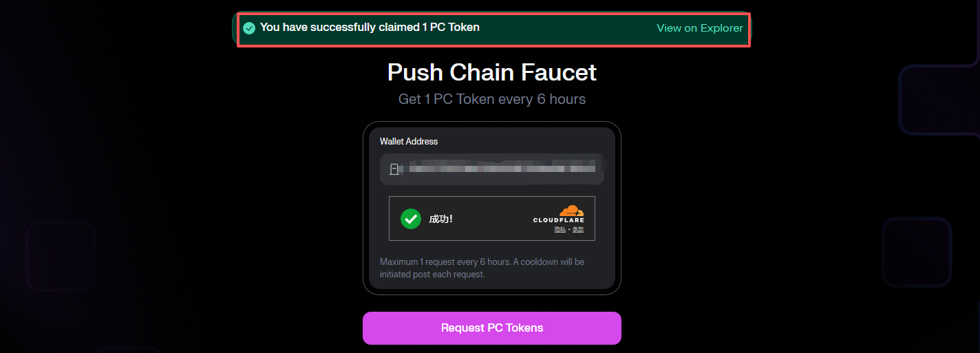Click the wallet icon in the address field
This screenshot has width=980, height=353.
[394, 169]
